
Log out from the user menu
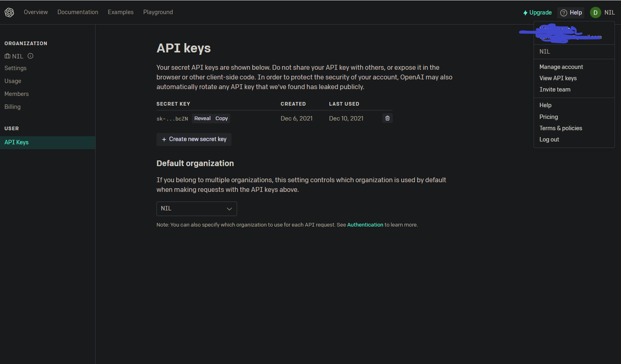pyautogui.click(x=549, y=139)
